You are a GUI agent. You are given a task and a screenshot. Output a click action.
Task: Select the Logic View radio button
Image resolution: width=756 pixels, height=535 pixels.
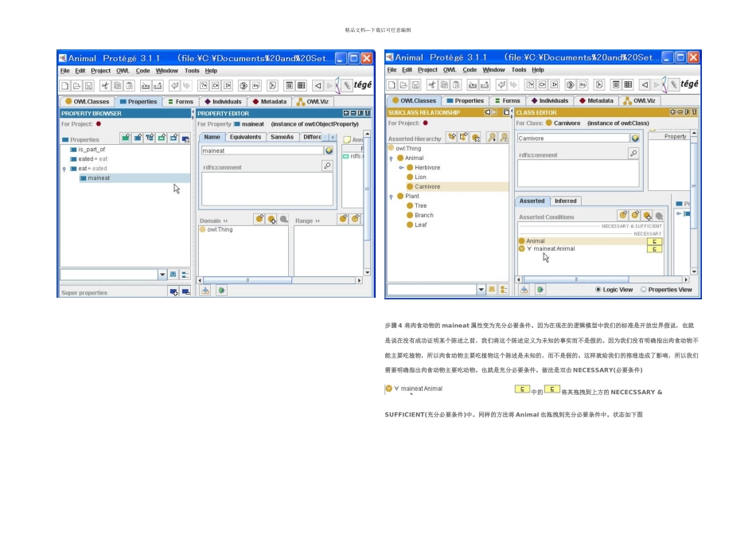tap(598, 290)
